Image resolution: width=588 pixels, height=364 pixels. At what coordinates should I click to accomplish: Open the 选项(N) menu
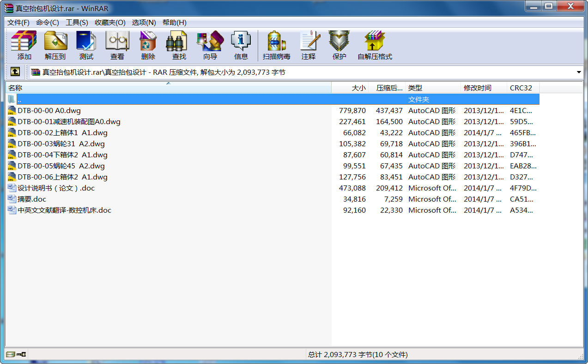tap(144, 22)
